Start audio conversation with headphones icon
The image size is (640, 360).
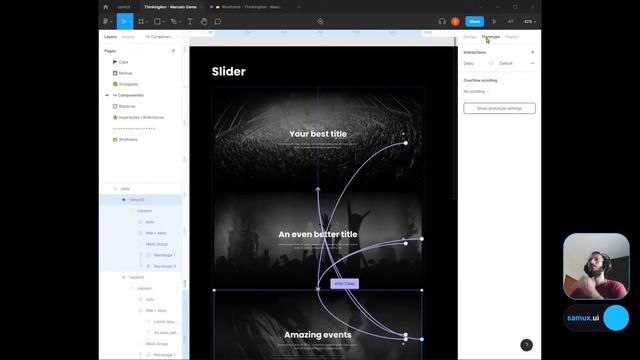coord(442,22)
